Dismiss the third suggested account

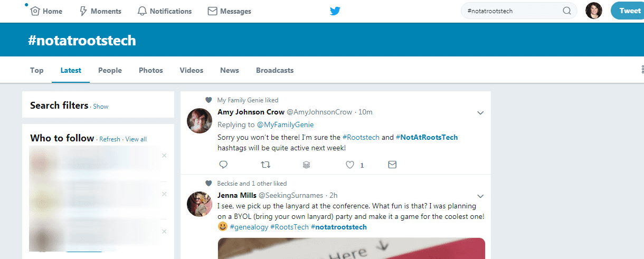click(x=164, y=232)
